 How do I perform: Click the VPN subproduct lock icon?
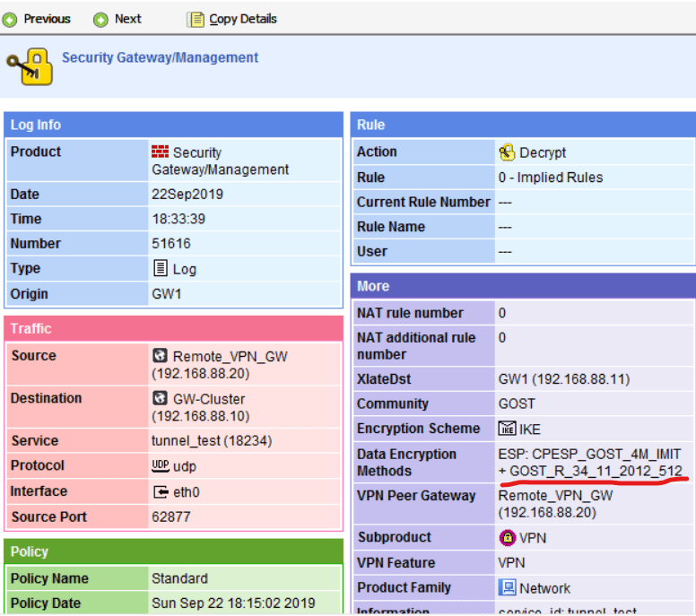click(x=508, y=538)
